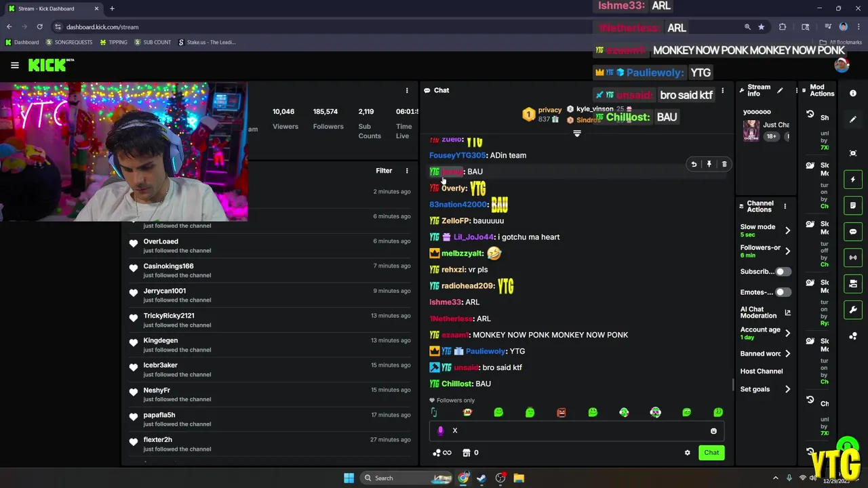Click the screen capture frame icon in the sidebar
This screenshot has width=868, height=488.
[x=853, y=153]
